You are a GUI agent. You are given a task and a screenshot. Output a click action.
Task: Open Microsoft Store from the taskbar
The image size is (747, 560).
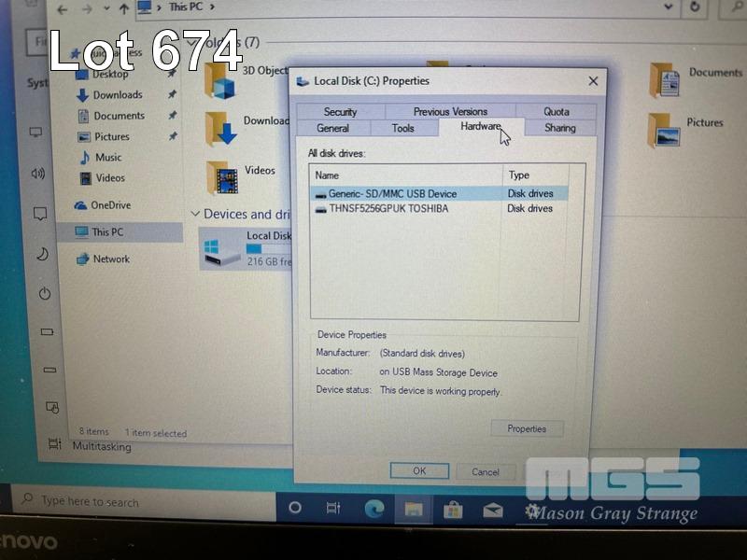pos(453,509)
